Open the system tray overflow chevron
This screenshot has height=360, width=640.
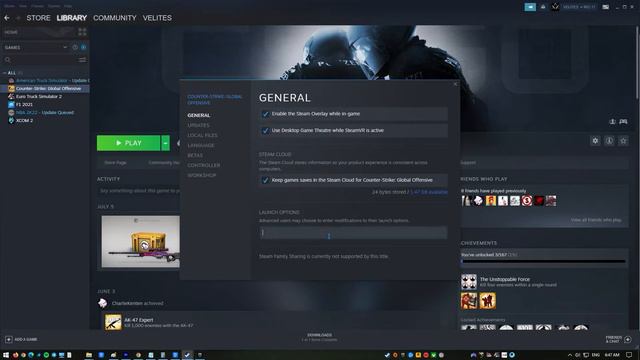pos(570,355)
